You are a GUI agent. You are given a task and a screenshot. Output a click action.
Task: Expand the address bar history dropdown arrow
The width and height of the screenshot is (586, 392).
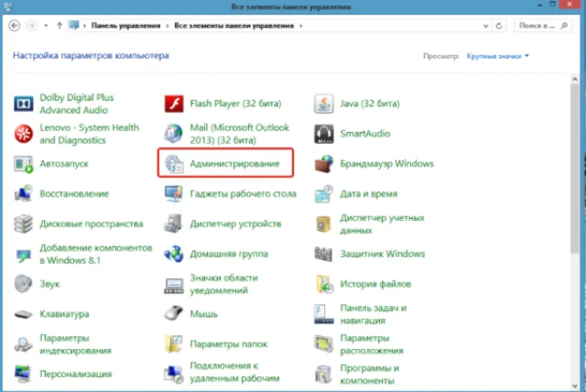point(485,26)
